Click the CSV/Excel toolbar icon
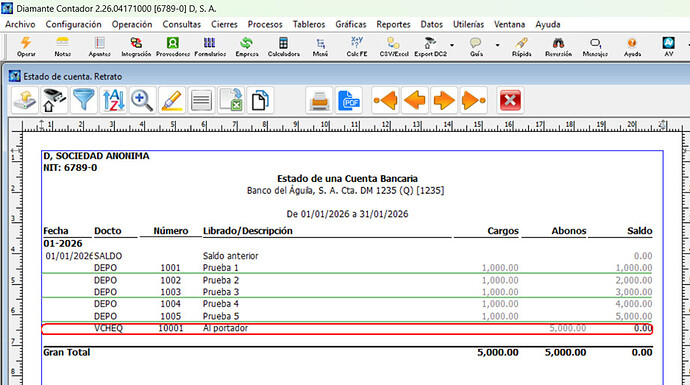This screenshot has width=690, height=385. 394,47
